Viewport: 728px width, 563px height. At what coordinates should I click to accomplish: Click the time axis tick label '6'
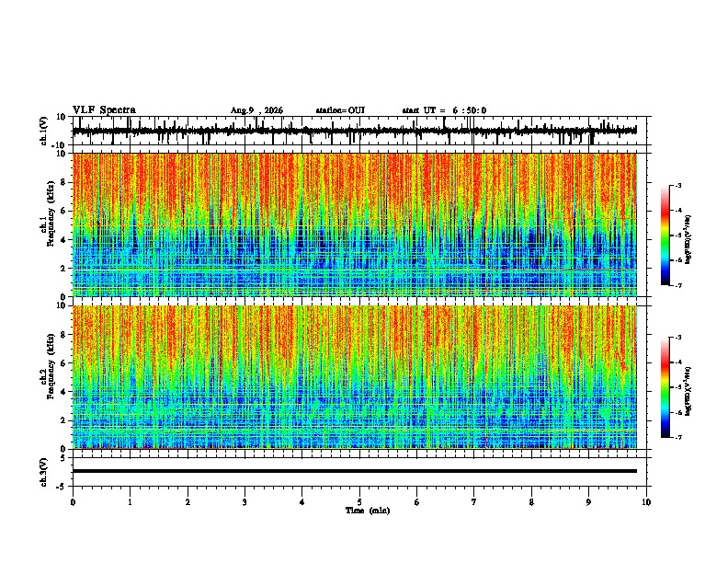pyautogui.click(x=417, y=502)
